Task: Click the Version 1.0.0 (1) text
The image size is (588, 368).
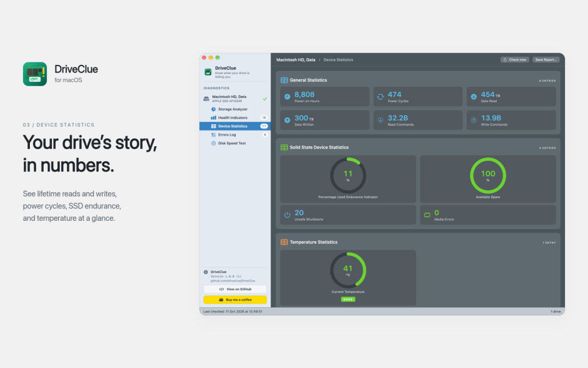Action: tap(226, 276)
